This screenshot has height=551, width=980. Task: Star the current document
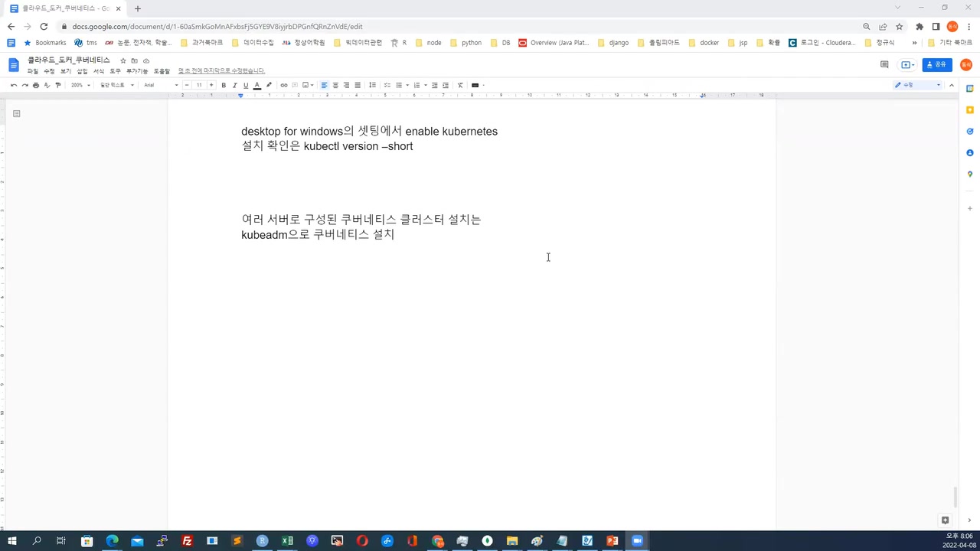pyautogui.click(x=123, y=60)
